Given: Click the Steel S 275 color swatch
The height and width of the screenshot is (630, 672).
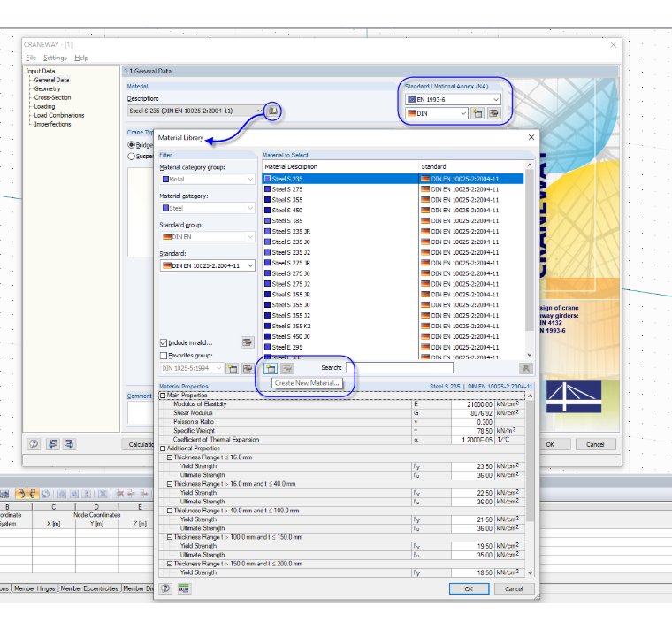Looking at the screenshot, I should 267,189.
